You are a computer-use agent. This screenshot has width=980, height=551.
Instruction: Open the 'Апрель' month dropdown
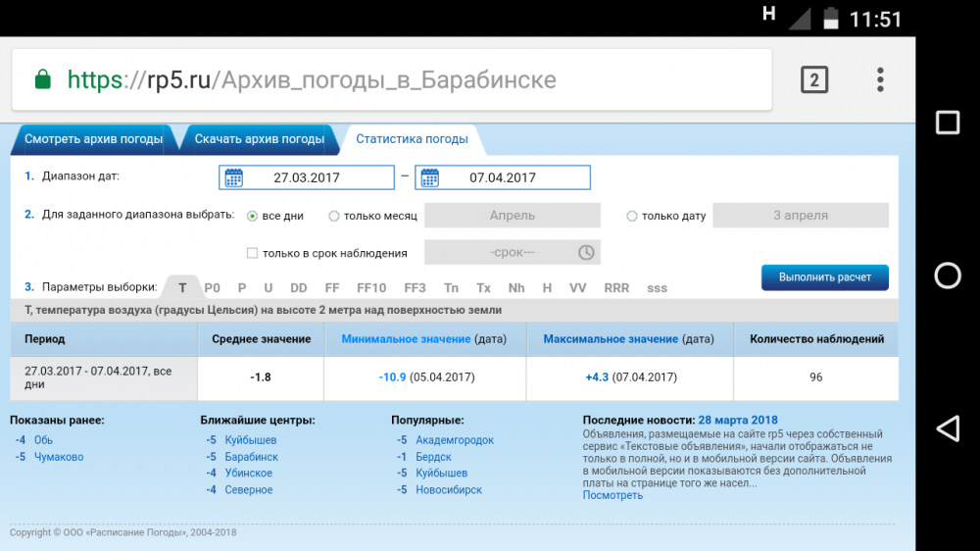[x=512, y=216]
